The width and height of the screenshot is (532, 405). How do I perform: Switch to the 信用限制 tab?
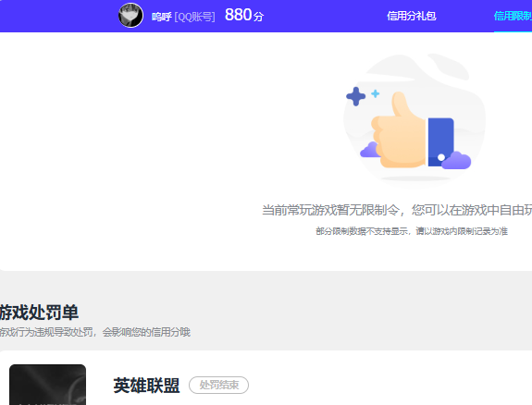pos(513,16)
